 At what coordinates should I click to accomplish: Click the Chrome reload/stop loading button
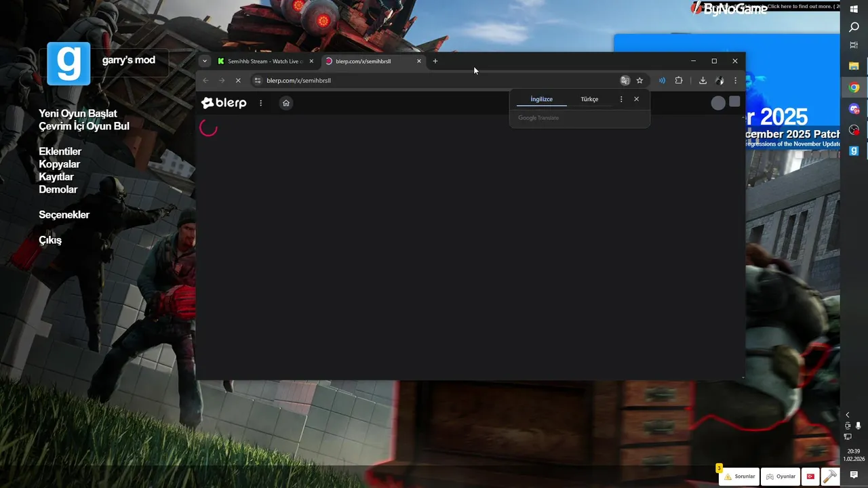point(238,81)
